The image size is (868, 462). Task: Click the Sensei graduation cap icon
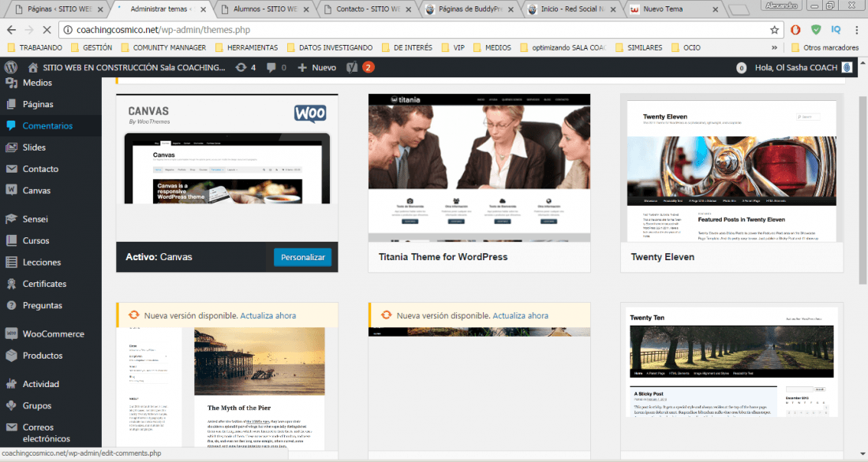[11, 218]
